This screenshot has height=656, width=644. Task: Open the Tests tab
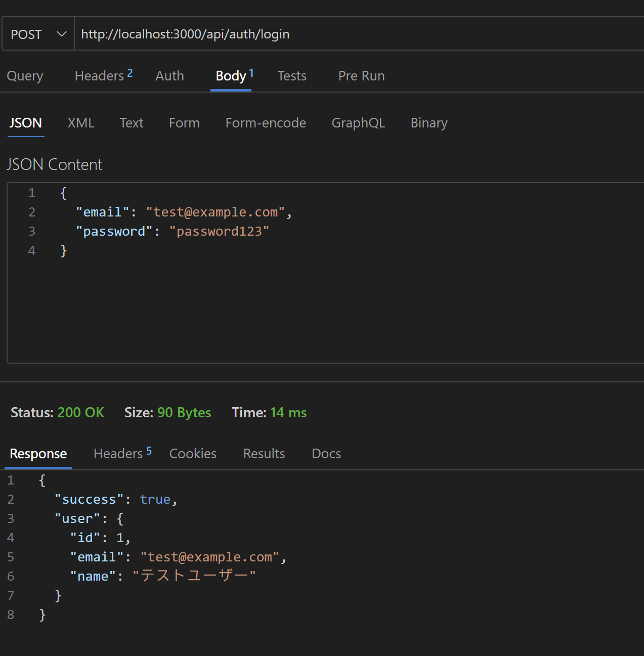292,76
